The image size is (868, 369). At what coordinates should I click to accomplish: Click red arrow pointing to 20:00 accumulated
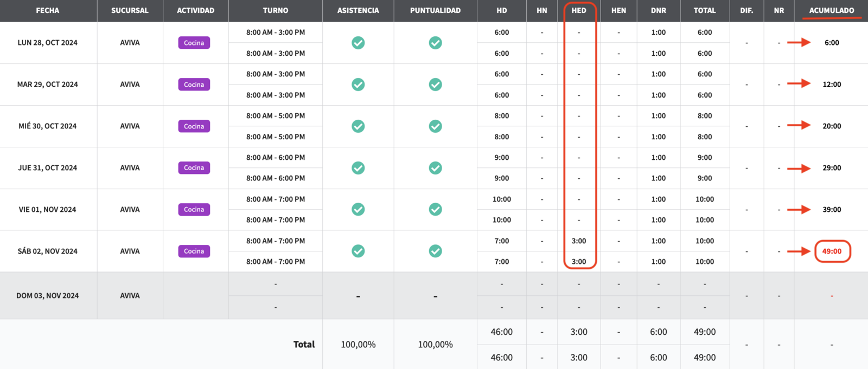tap(799, 125)
